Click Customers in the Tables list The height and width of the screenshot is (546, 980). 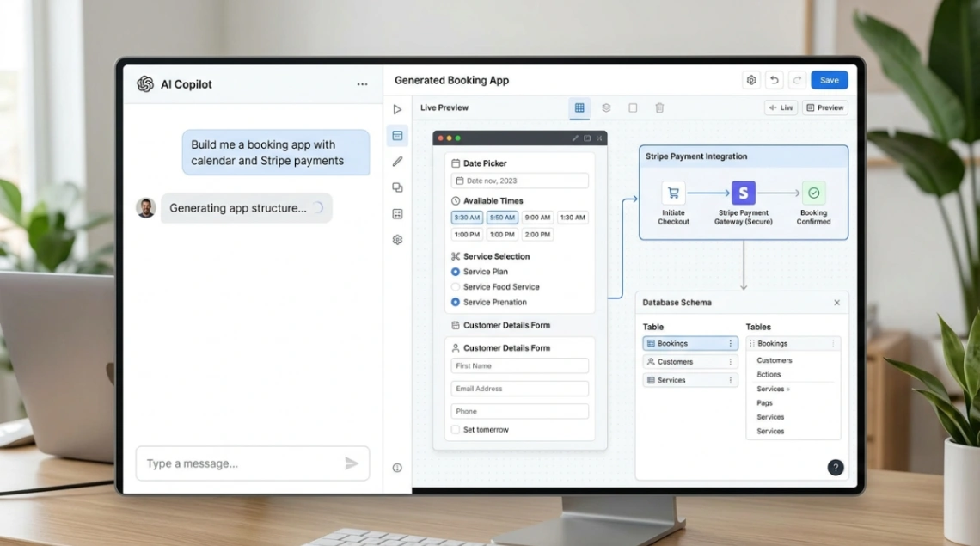[x=775, y=360]
